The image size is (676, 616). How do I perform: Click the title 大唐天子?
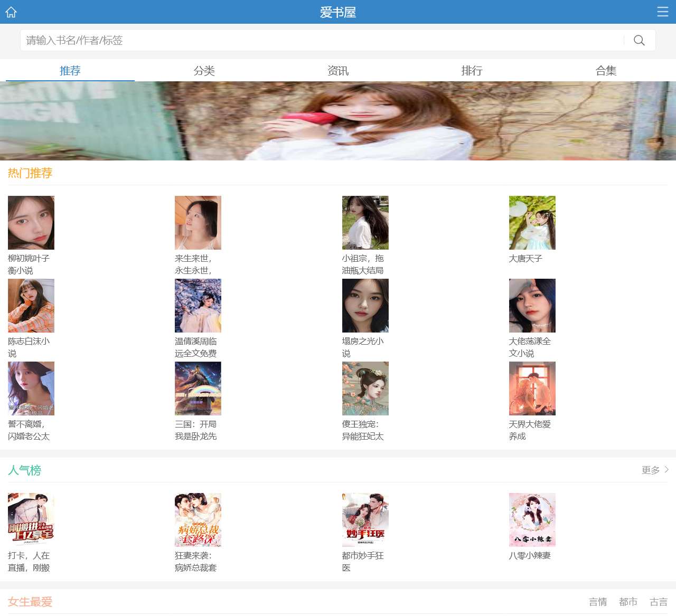[x=526, y=259]
